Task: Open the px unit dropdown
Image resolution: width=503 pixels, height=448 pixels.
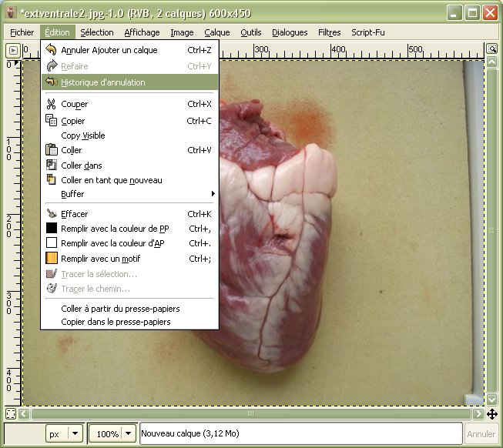Action: (75, 434)
